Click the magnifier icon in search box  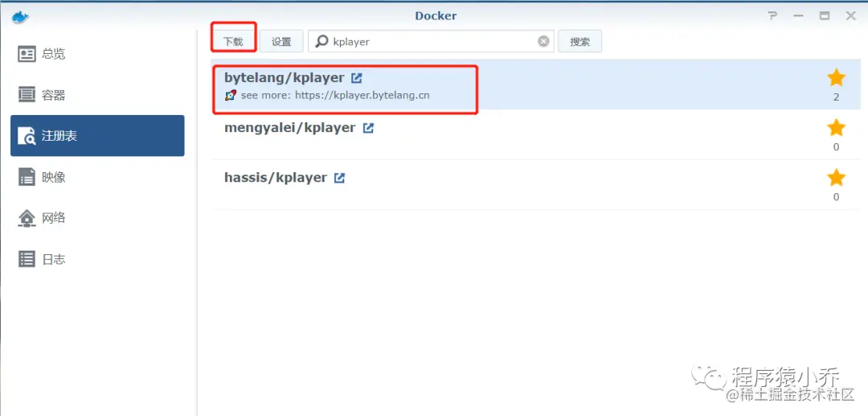click(321, 42)
